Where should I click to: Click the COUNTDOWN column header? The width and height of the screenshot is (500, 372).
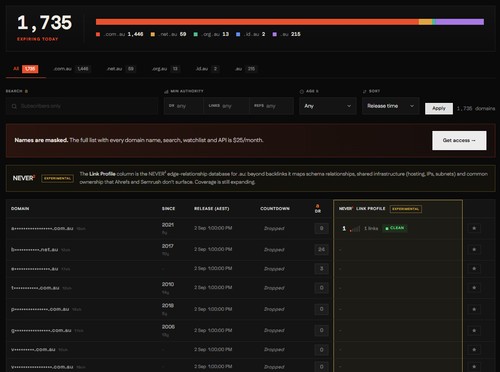point(275,209)
